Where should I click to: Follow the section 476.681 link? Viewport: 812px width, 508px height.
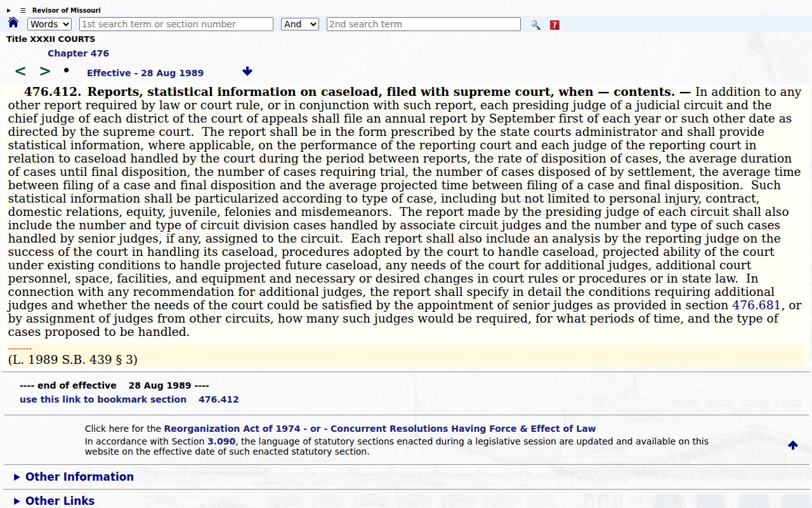[x=756, y=305]
